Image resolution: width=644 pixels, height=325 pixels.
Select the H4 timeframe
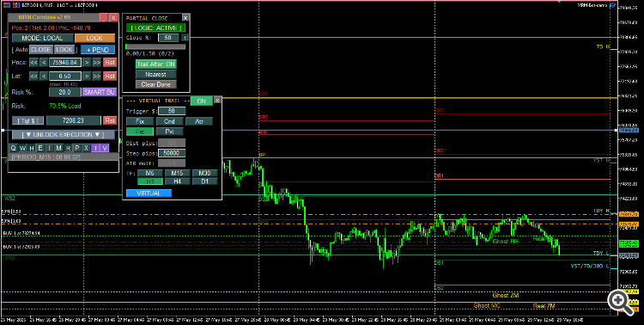pos(178,181)
